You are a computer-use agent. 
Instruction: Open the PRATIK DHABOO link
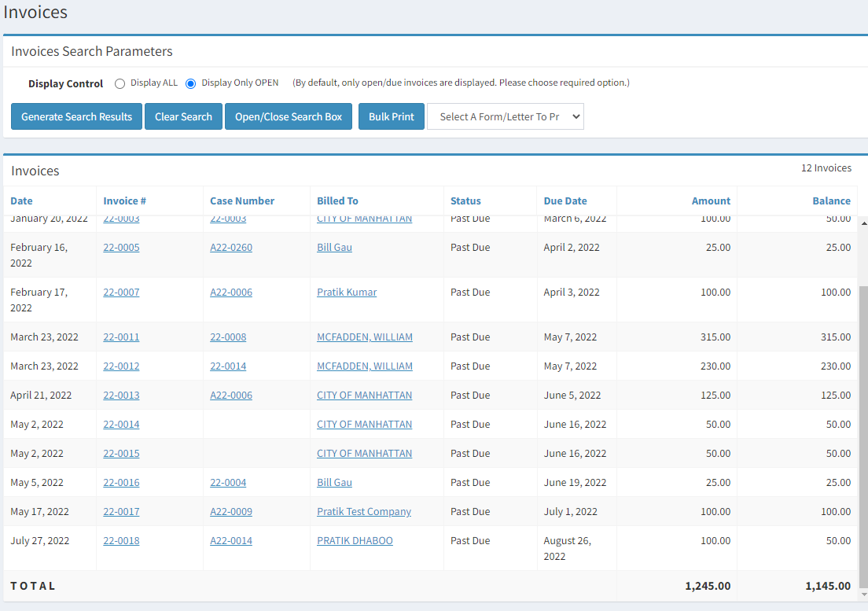pos(355,541)
